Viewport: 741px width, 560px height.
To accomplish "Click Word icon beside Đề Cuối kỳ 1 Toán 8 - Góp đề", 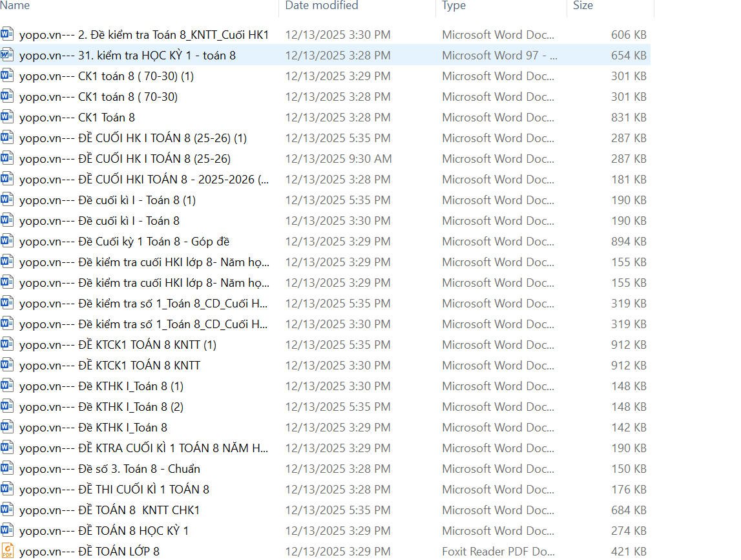I will [x=8, y=241].
